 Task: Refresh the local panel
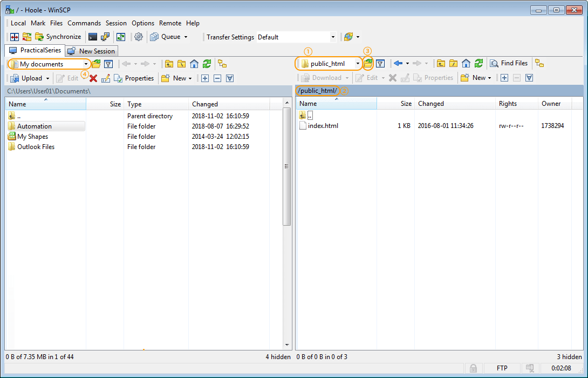(x=207, y=64)
